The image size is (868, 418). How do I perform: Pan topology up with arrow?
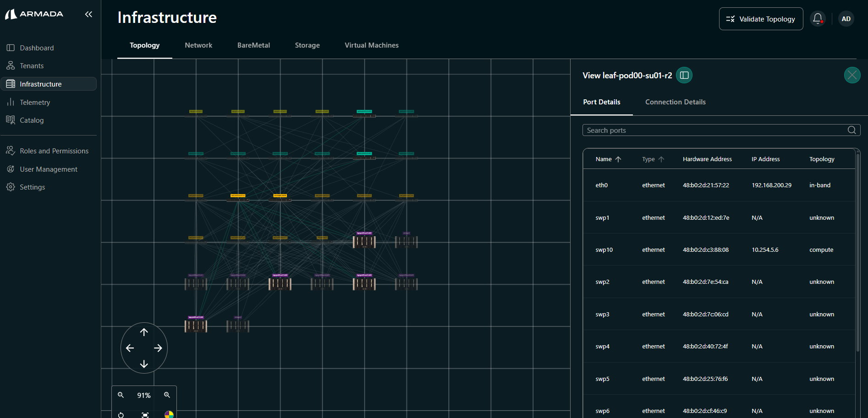tap(144, 332)
